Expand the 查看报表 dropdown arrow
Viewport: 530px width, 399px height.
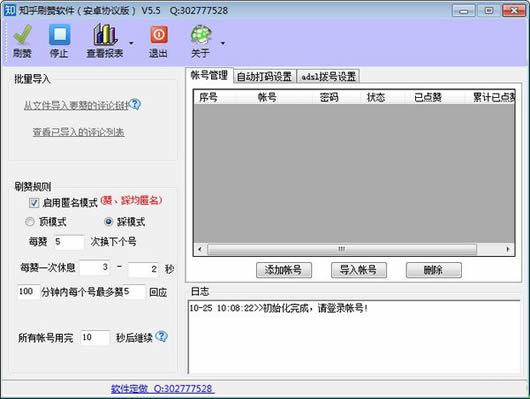tap(131, 43)
